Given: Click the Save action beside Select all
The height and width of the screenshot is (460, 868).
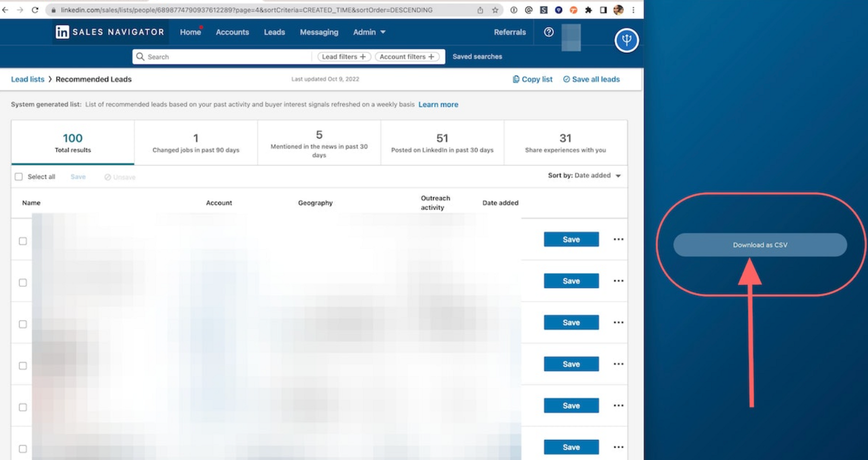Looking at the screenshot, I should (x=78, y=176).
